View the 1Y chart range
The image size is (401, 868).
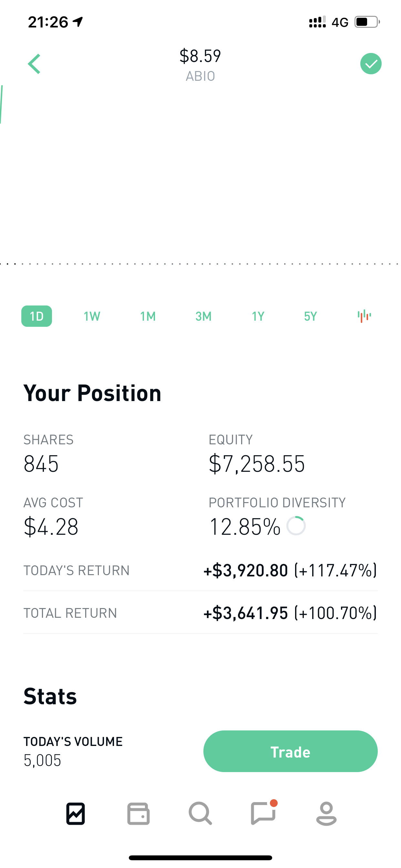click(x=258, y=316)
